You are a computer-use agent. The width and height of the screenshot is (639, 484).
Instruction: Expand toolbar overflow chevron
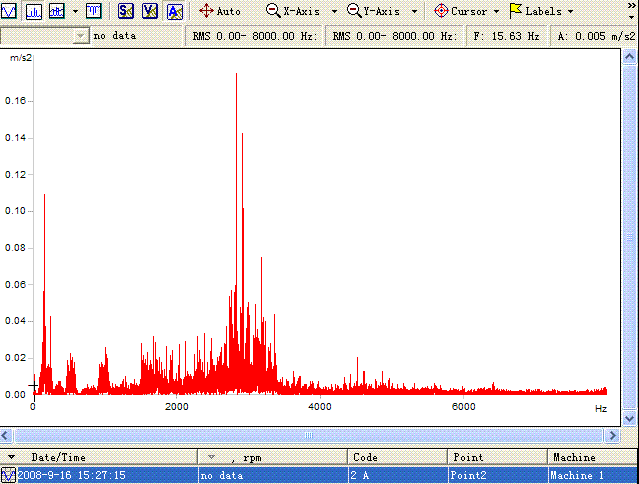632,6
